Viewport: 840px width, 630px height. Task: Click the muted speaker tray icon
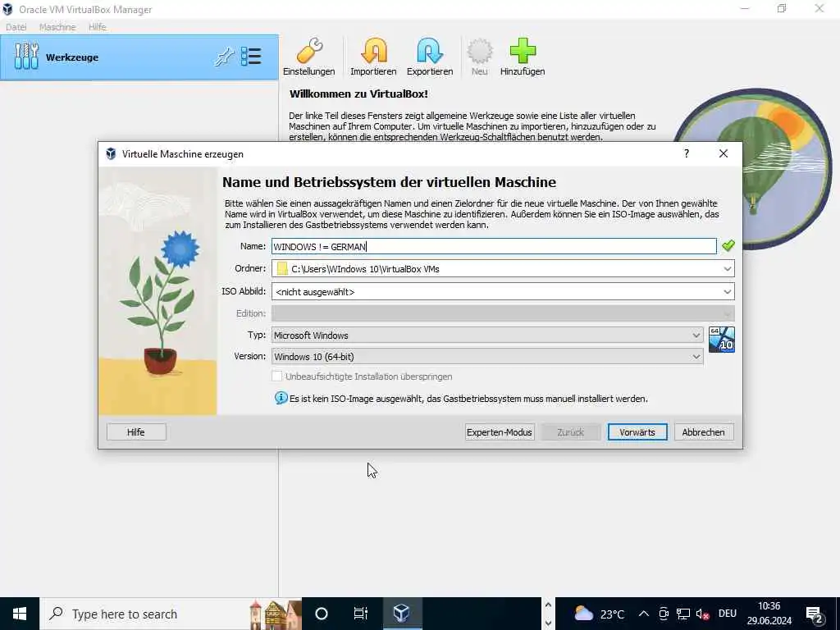pos(702,614)
